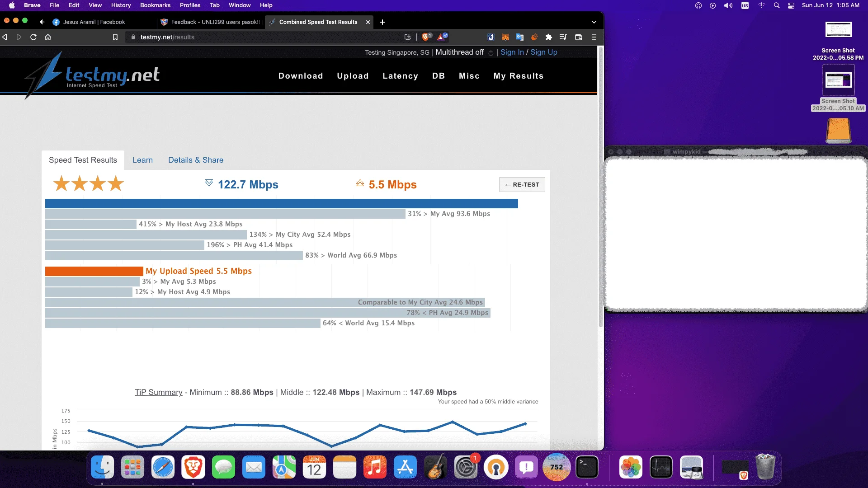Reload the testmy.net page

coord(33,37)
